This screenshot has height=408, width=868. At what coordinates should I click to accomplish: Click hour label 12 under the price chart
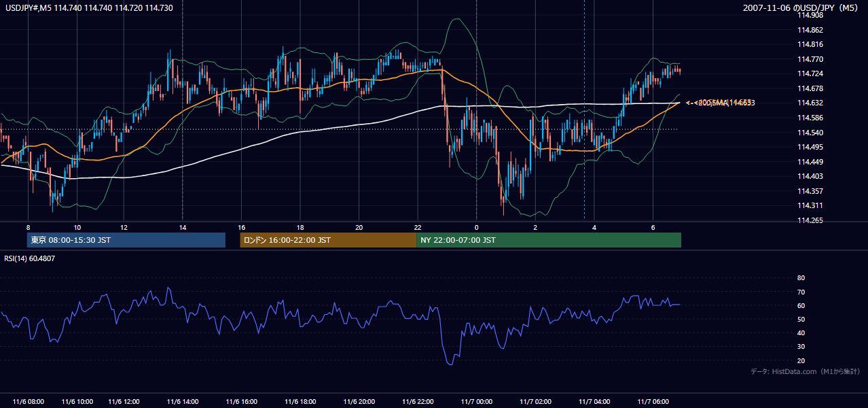(x=124, y=227)
